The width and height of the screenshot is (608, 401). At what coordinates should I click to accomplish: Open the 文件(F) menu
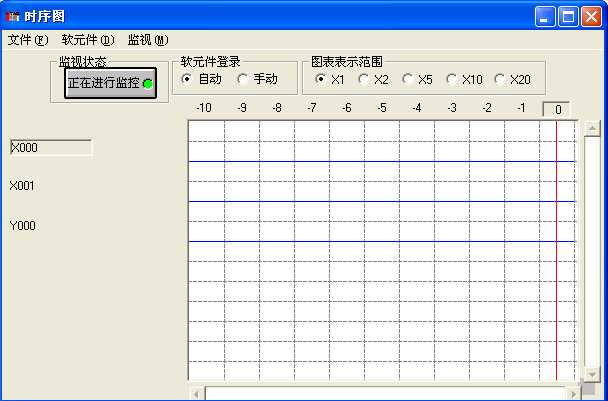click(x=27, y=40)
